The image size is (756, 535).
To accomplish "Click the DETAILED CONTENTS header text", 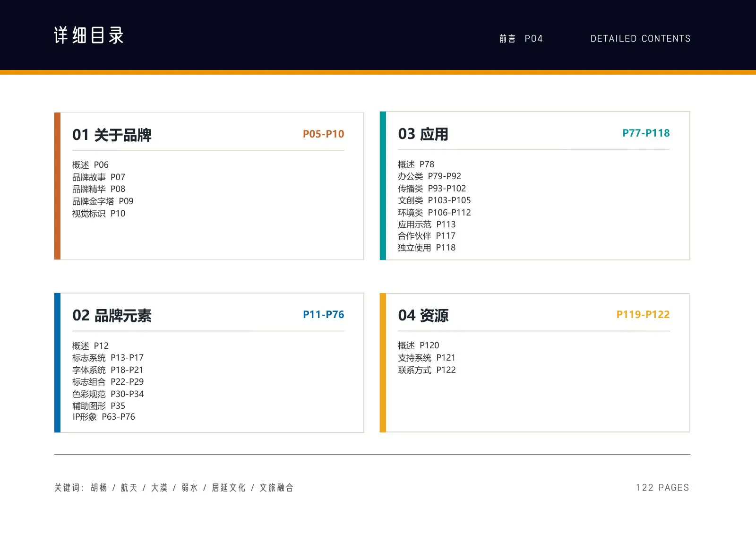I will pos(640,39).
